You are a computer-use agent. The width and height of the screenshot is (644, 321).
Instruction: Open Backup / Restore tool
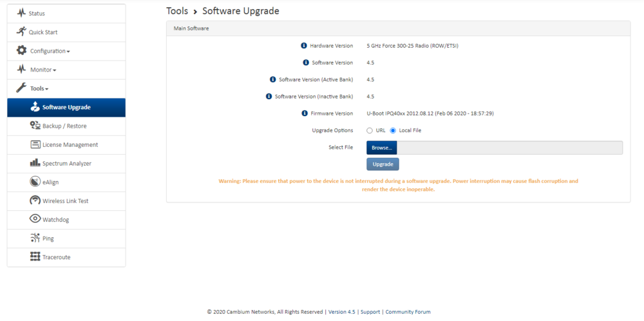66,126
